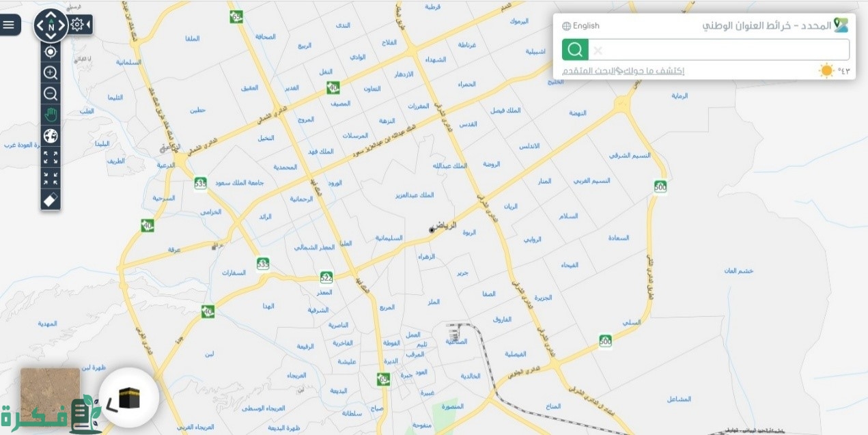This screenshot has height=435, width=868.
Task: Show the full extent globe view
Action: click(51, 135)
